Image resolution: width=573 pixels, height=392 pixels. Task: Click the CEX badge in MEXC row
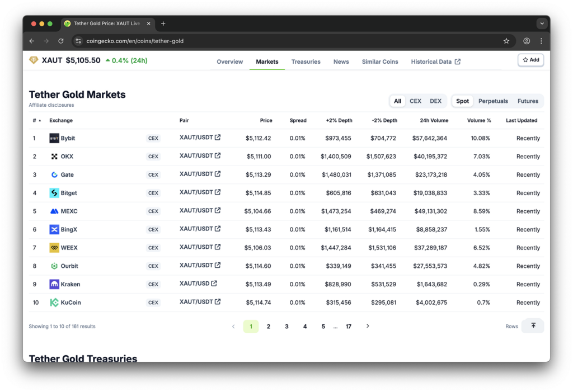(x=153, y=211)
